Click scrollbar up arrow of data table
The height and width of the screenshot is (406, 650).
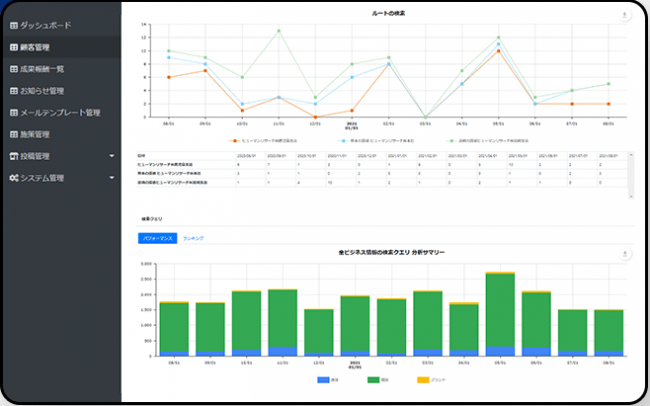631,155
